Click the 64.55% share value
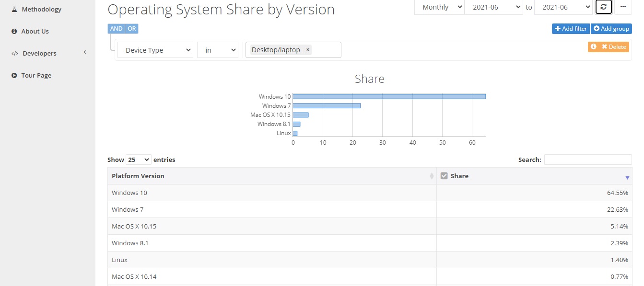This screenshot has height=286, width=644. point(618,193)
